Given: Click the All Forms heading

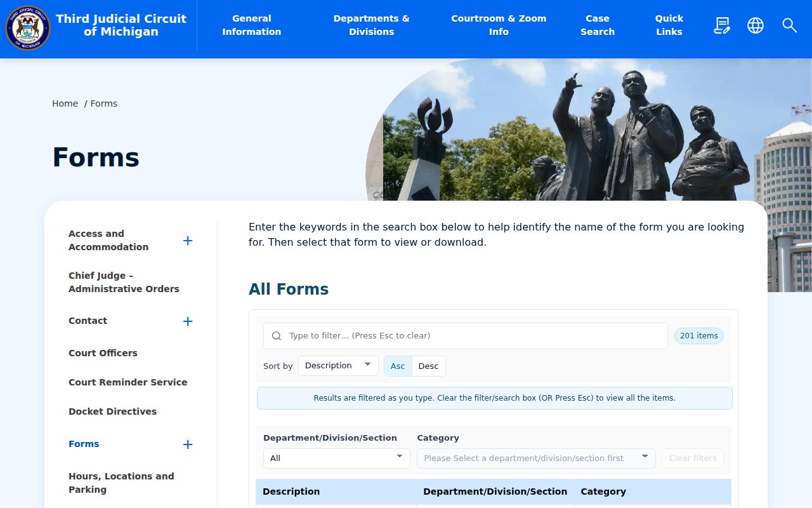Looking at the screenshot, I should 289,290.
